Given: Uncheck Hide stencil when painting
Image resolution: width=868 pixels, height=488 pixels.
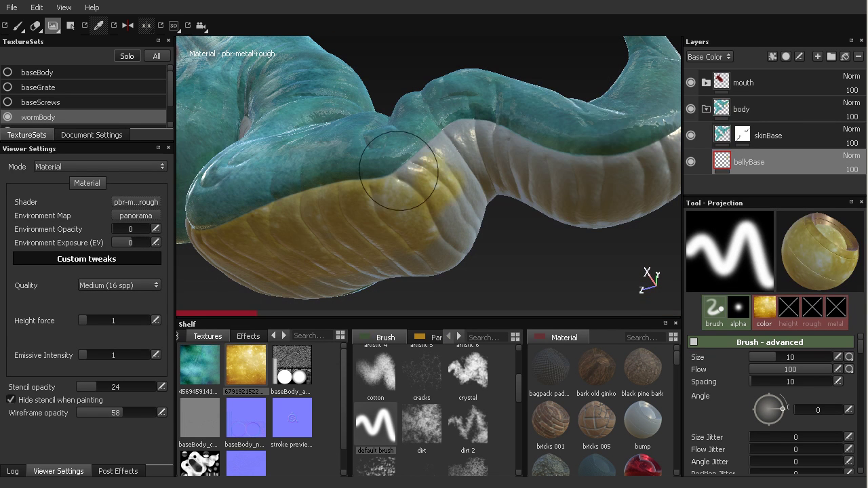Looking at the screenshot, I should 11,400.
